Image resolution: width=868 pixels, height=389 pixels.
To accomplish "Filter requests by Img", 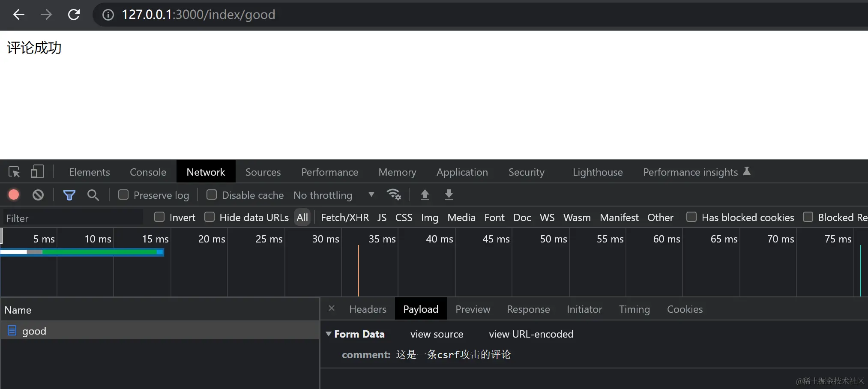I will click(x=430, y=217).
